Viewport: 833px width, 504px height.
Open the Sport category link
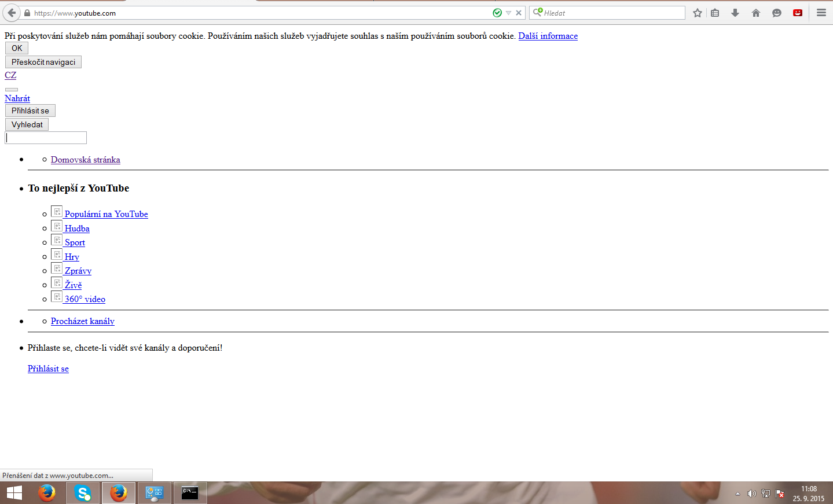pos(75,242)
